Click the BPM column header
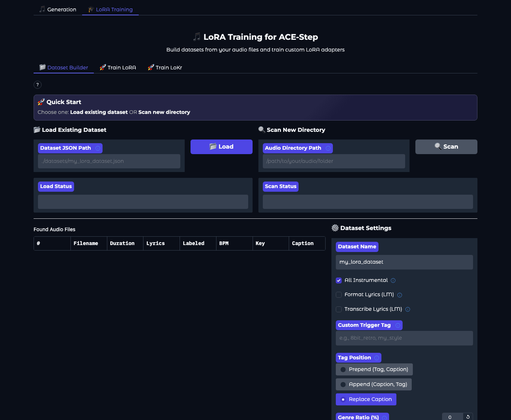Viewport: 511px width, 420px height. pos(235,244)
